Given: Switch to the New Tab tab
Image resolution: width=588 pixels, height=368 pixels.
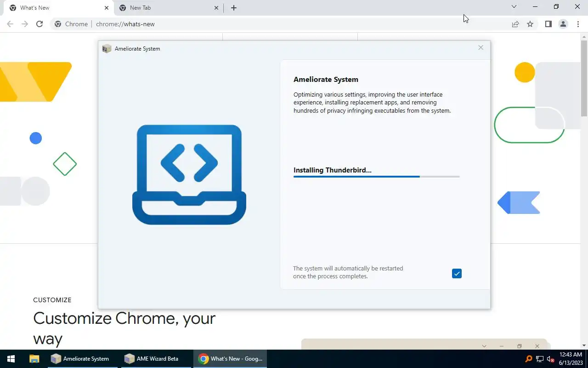Looking at the screenshot, I should click(169, 8).
